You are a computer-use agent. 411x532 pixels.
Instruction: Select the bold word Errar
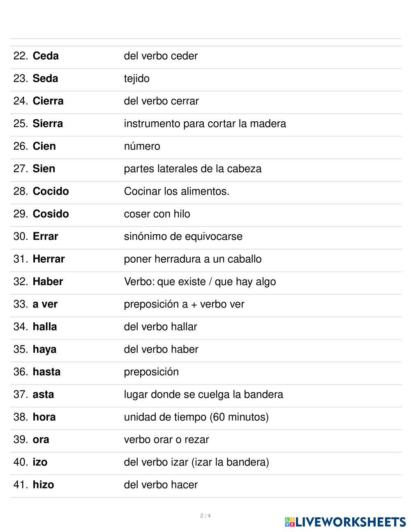tap(46, 236)
